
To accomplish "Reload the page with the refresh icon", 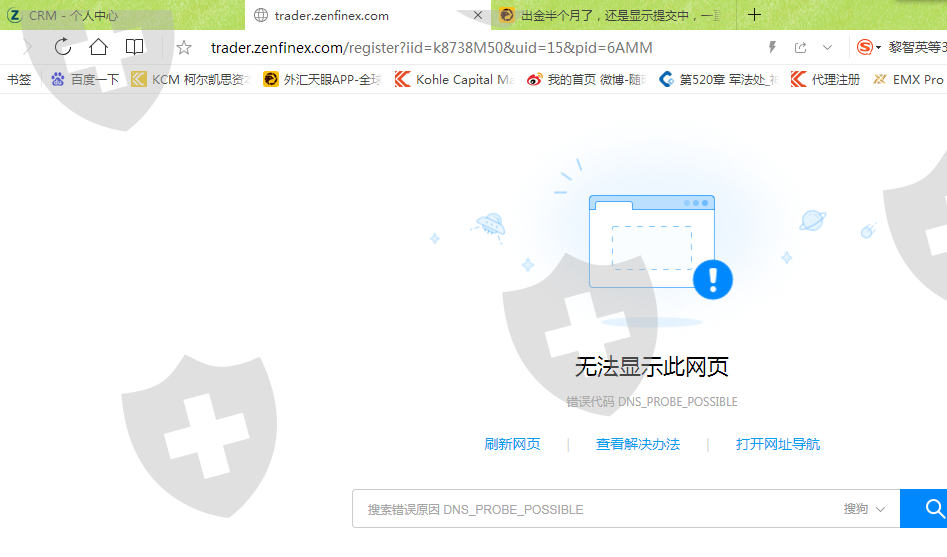I will (63, 47).
